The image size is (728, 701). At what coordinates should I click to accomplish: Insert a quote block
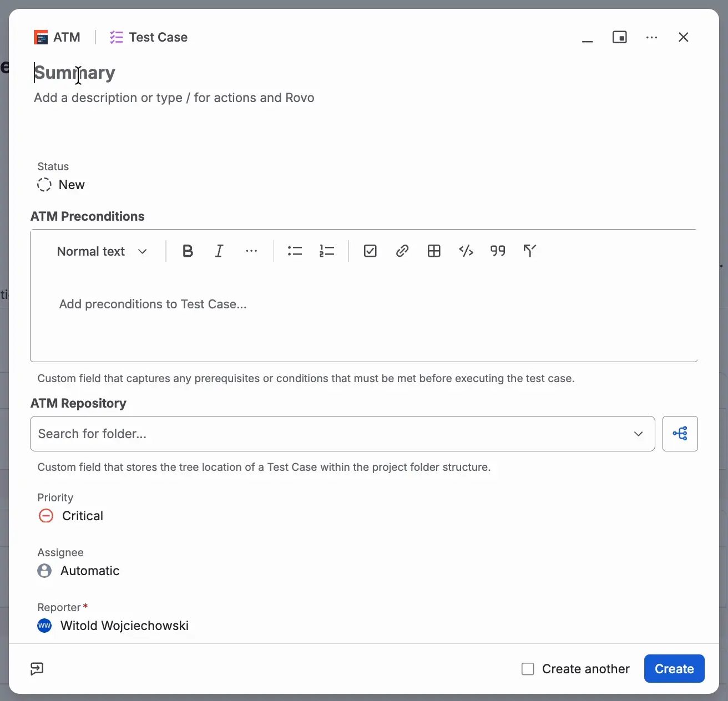click(498, 251)
